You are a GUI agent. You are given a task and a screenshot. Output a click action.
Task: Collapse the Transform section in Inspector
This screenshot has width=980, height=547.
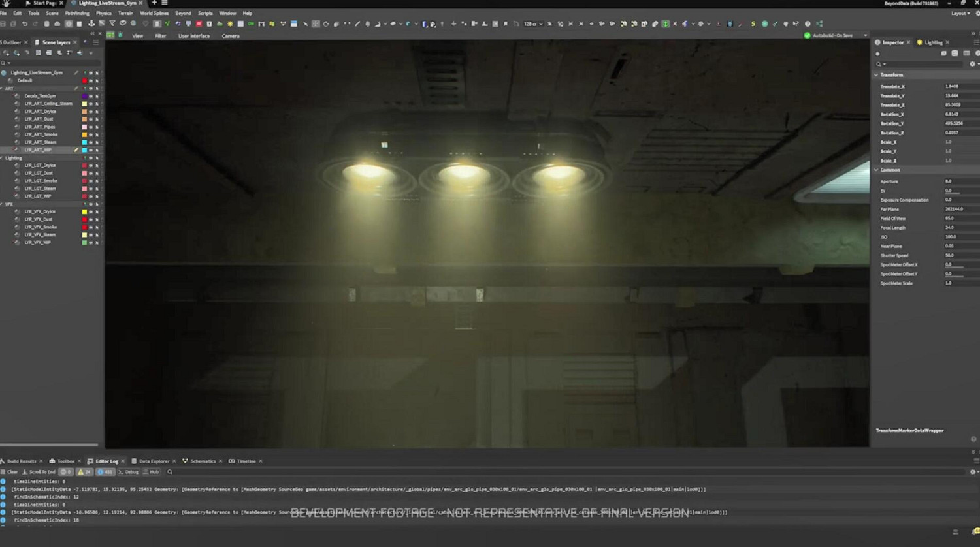click(x=877, y=75)
